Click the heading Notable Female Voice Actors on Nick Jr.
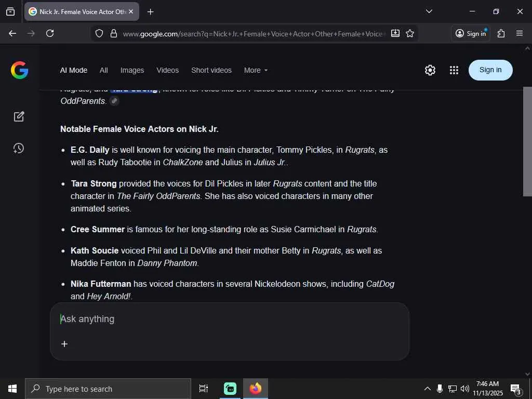The image size is (532, 399). 139,129
